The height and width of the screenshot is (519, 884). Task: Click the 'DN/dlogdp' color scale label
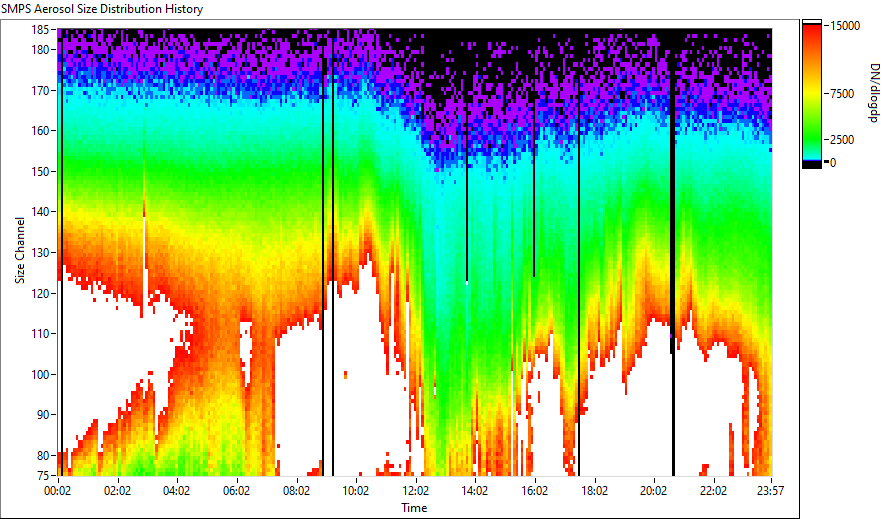(x=874, y=92)
